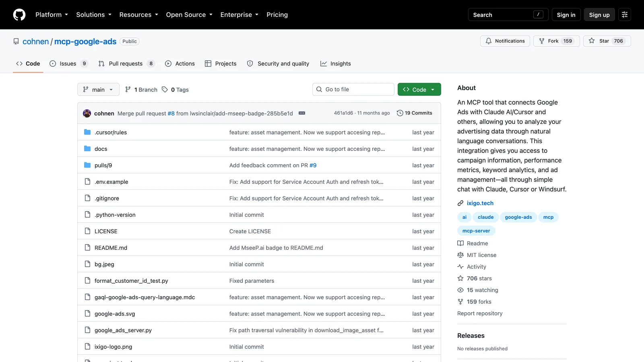Open pull request #8 link in commit message
Viewport: 644px width, 362px height.
click(171, 113)
